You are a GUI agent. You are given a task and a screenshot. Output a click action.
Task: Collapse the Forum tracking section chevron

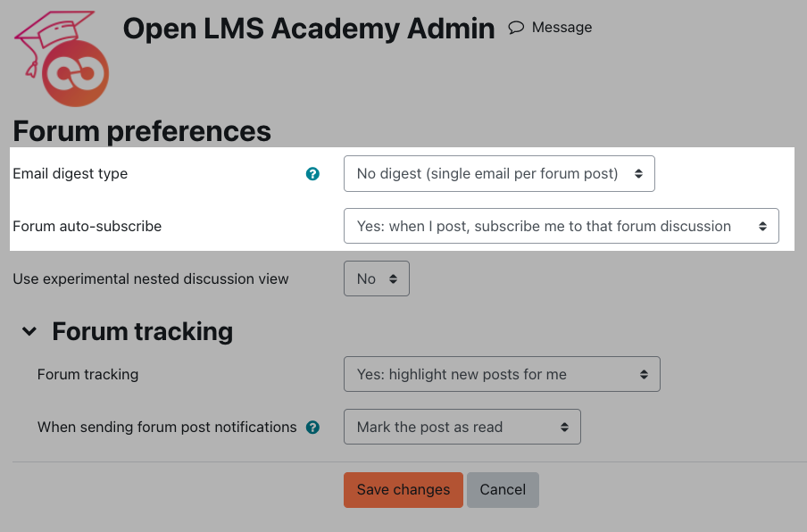pos(29,331)
